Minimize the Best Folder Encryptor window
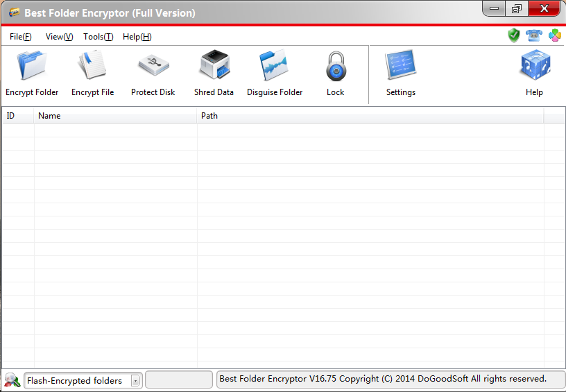This screenshot has width=566, height=392. tap(494, 8)
